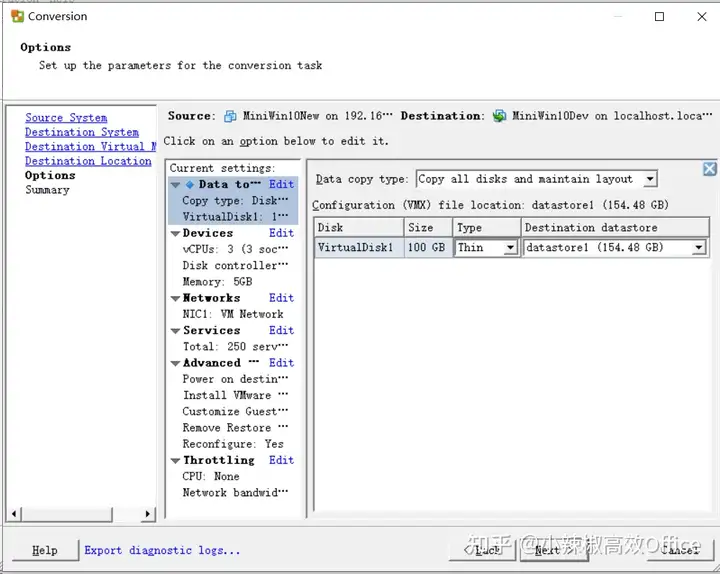Edit the Devices settings
The width and height of the screenshot is (720, 574).
pyautogui.click(x=281, y=233)
